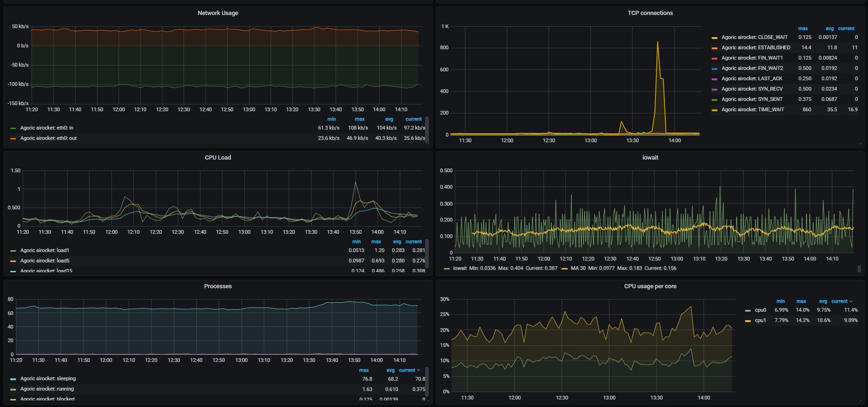The image size is (868, 407).
Task: Click the magenta LAST_ACK color swatch
Action: [x=715, y=79]
